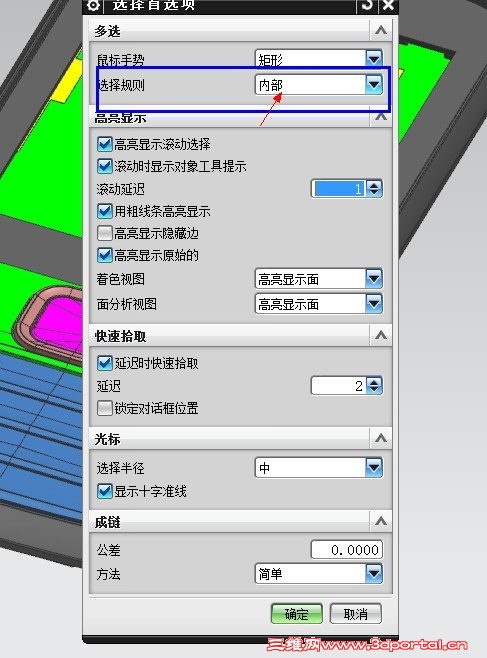Open the 方法 dropdown showing 简单
The height and width of the screenshot is (658, 487).
tap(319, 574)
